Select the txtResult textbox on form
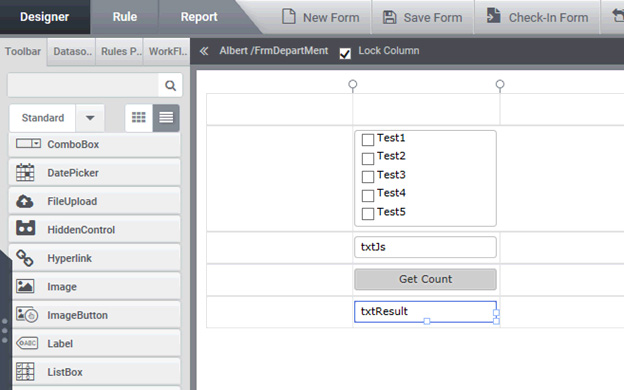This screenshot has width=624, height=390. (425, 312)
